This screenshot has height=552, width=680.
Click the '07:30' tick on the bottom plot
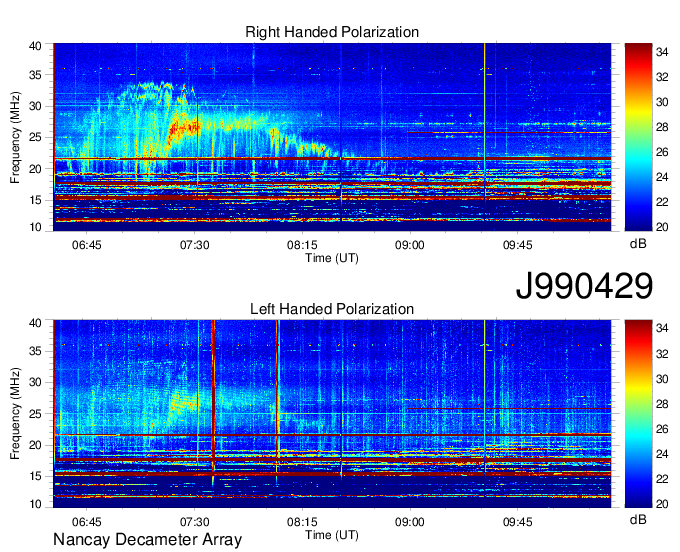(194, 522)
